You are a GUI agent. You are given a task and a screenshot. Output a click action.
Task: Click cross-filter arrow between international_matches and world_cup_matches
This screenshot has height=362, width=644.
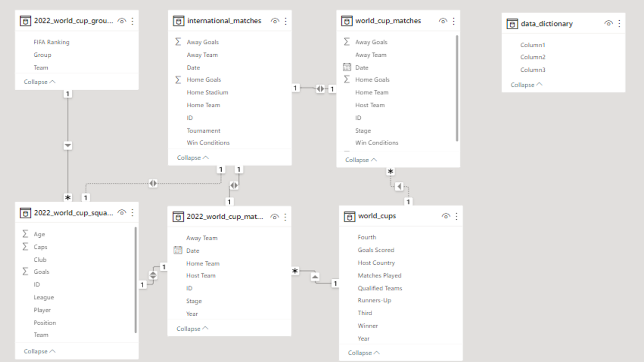(x=321, y=88)
